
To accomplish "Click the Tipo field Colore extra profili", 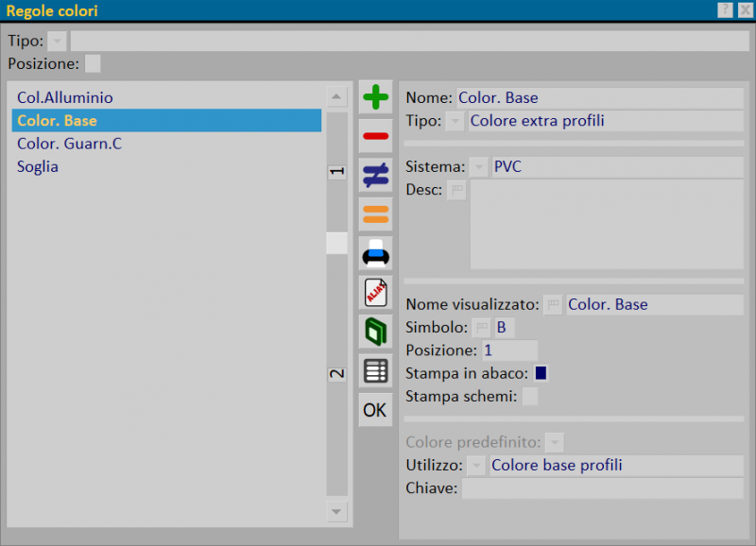I will pyautogui.click(x=606, y=121).
